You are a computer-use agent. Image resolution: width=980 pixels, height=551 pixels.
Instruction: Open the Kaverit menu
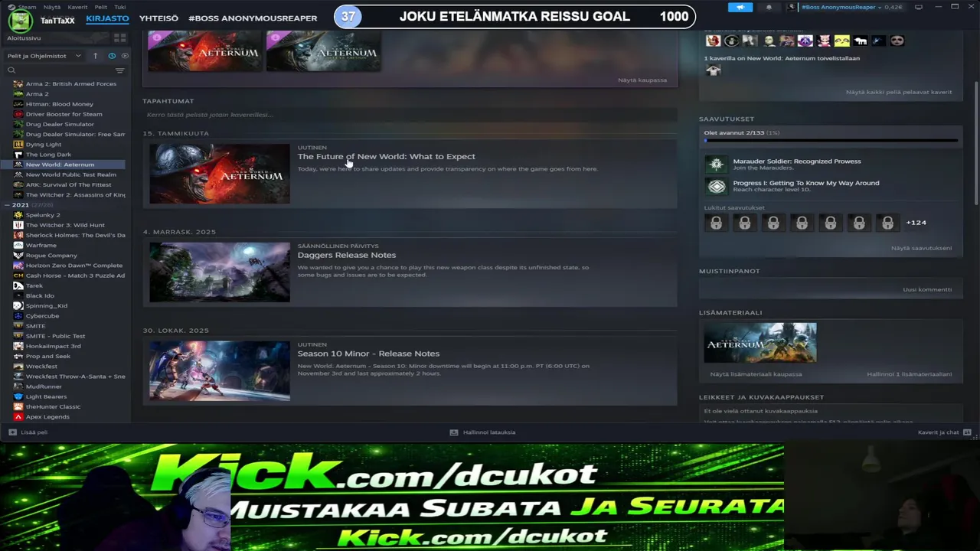click(x=77, y=7)
